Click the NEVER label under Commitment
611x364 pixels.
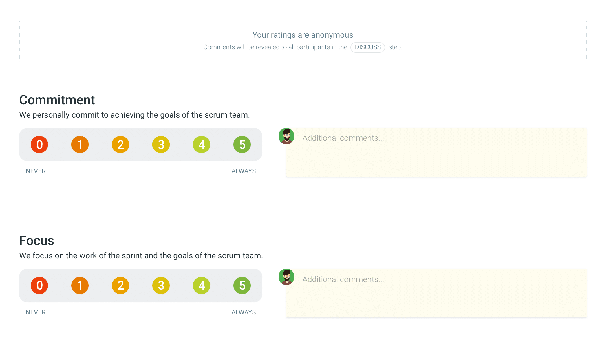[36, 171]
